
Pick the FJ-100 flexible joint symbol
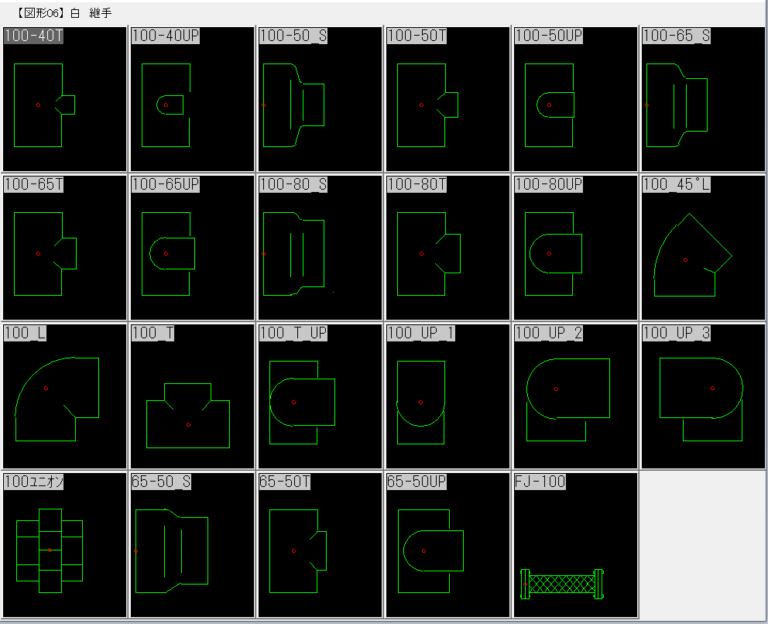[576, 545]
